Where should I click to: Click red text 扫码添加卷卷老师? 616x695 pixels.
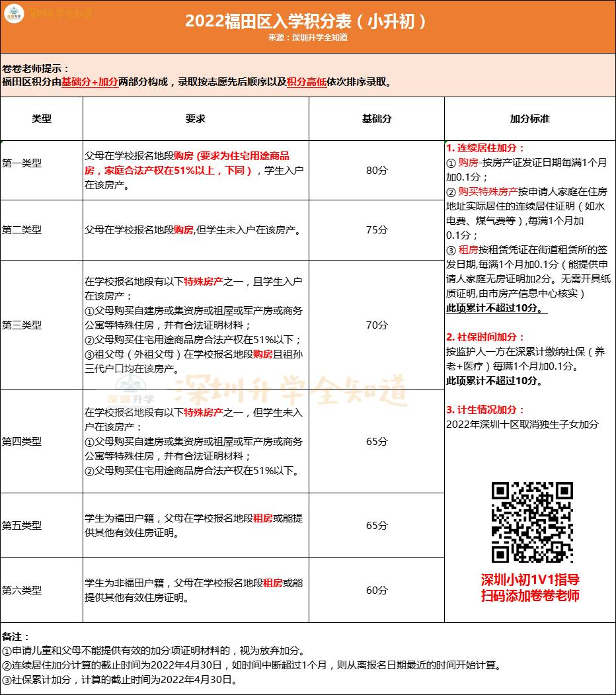(530, 595)
